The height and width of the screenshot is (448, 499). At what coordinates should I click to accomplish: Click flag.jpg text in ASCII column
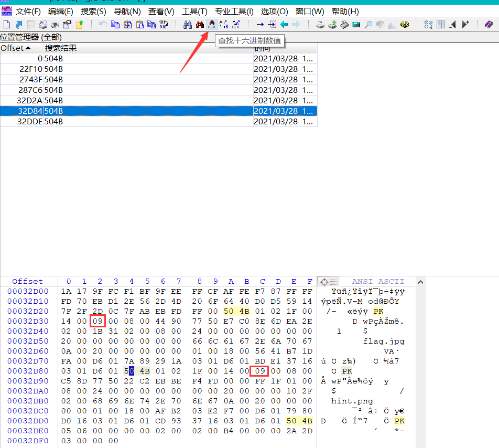coord(384,342)
